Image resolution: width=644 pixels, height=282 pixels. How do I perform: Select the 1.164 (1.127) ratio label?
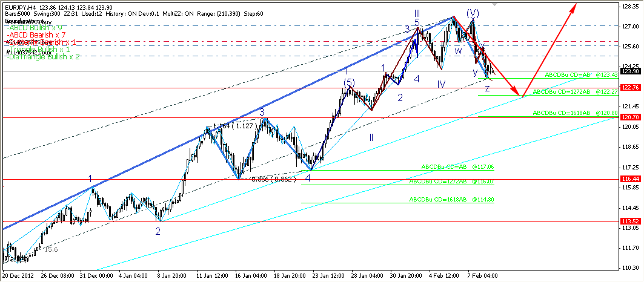click(233, 126)
